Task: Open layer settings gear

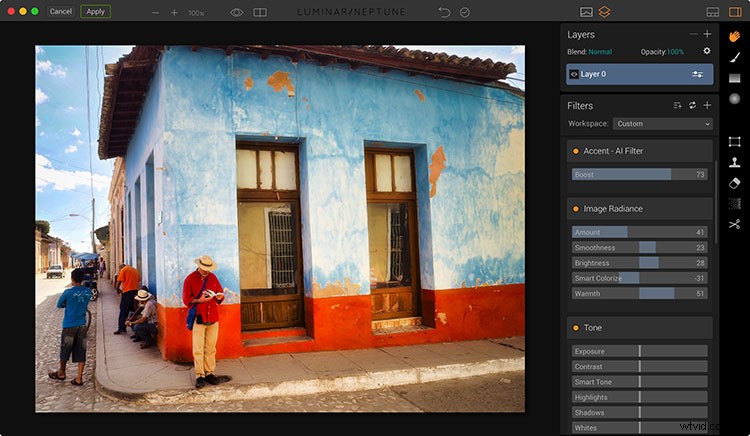Action: point(707,51)
